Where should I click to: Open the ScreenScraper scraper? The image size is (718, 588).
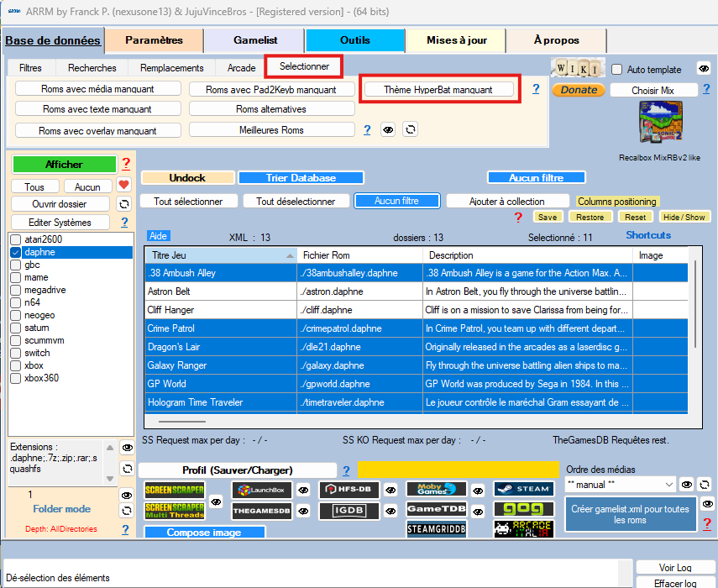coord(175,490)
